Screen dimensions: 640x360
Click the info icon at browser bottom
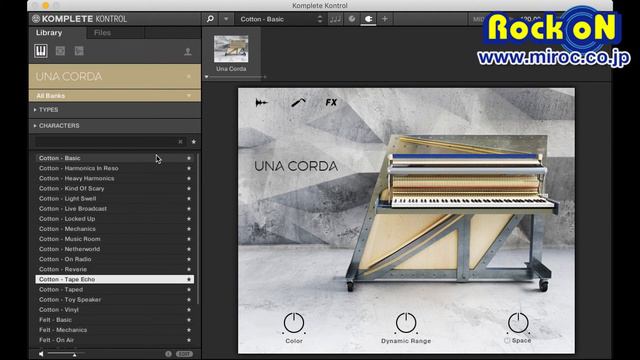click(168, 354)
